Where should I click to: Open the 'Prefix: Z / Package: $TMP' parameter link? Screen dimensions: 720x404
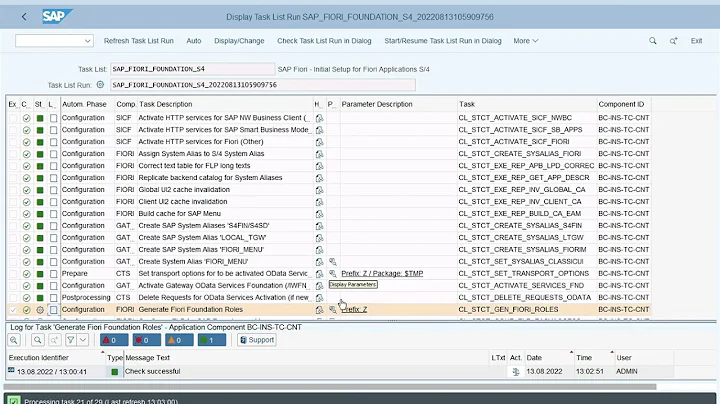[x=382, y=274]
